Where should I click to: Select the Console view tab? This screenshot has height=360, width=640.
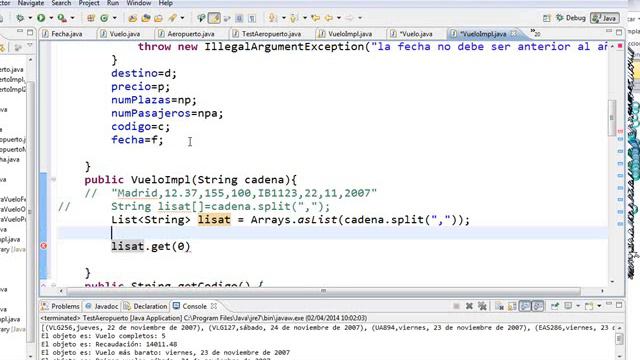click(x=195, y=306)
